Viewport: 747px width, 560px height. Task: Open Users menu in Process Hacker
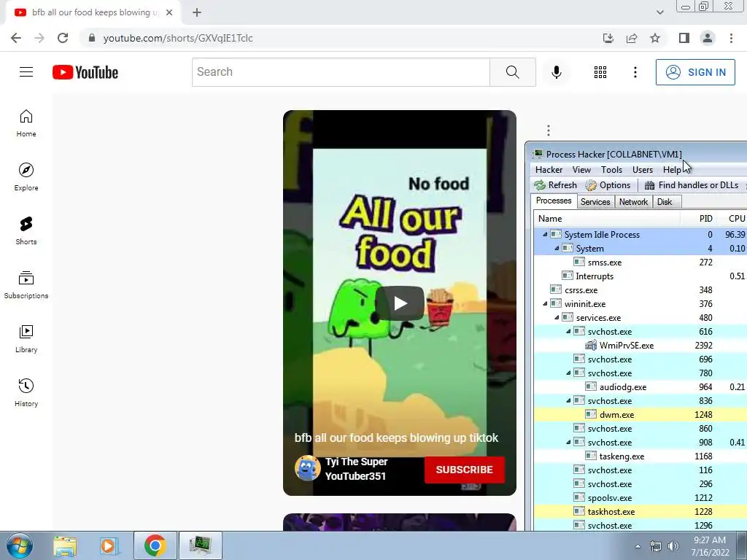click(x=642, y=170)
